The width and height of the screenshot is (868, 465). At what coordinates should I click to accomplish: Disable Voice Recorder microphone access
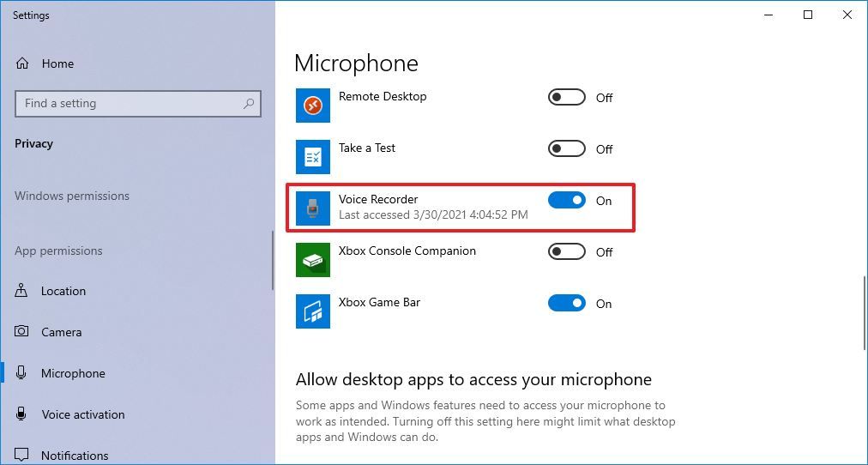566,201
